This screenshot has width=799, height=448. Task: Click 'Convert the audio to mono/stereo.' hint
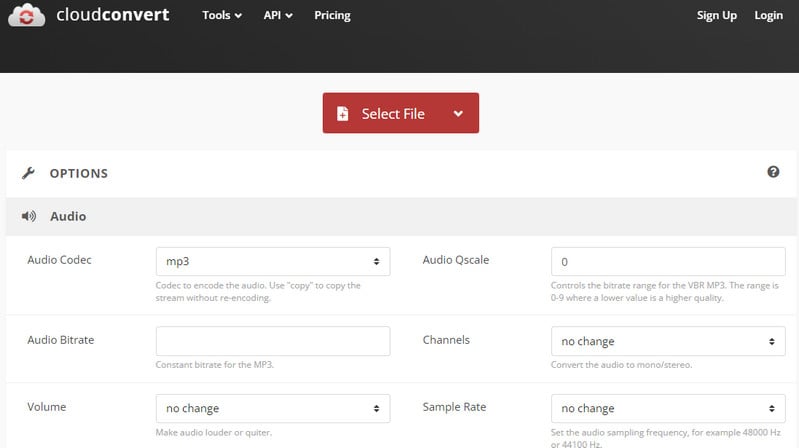click(x=621, y=364)
